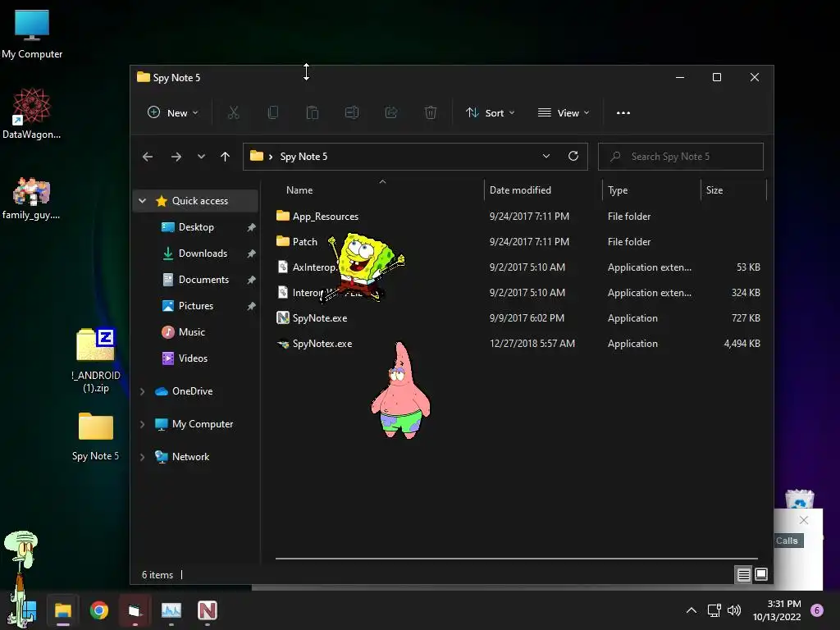Open notification center badge showing 6

point(817,610)
